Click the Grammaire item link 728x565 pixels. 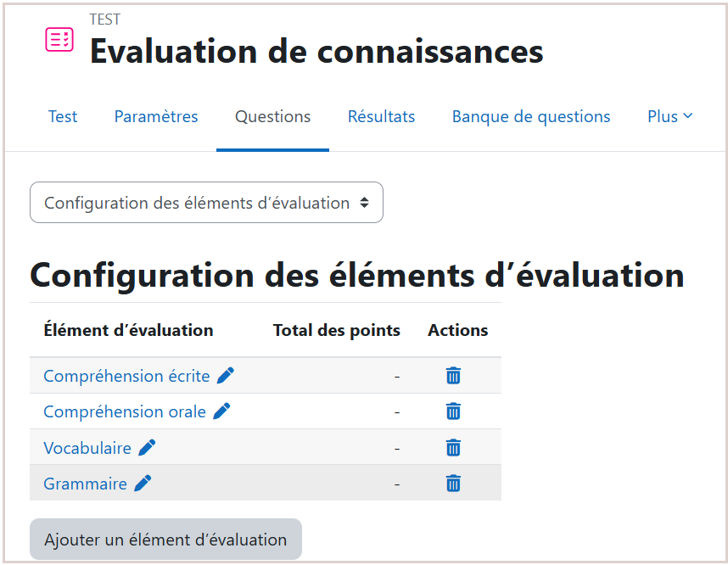(85, 484)
